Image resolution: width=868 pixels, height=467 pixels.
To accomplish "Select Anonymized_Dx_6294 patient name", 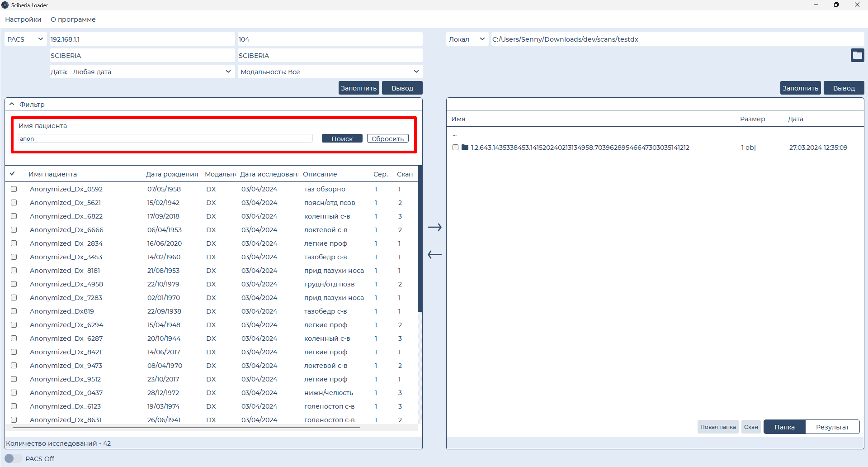I will pyautogui.click(x=66, y=325).
